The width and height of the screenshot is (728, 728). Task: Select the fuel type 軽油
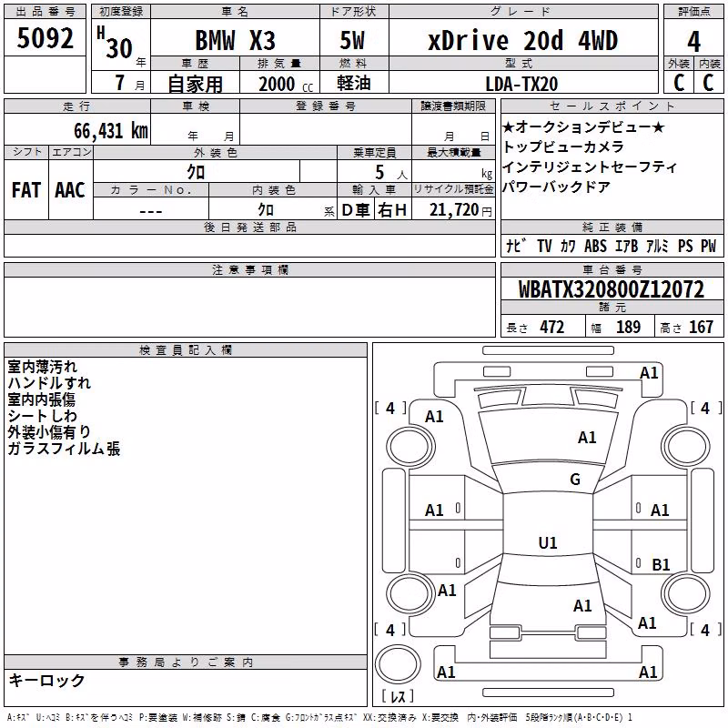pyautogui.click(x=354, y=83)
